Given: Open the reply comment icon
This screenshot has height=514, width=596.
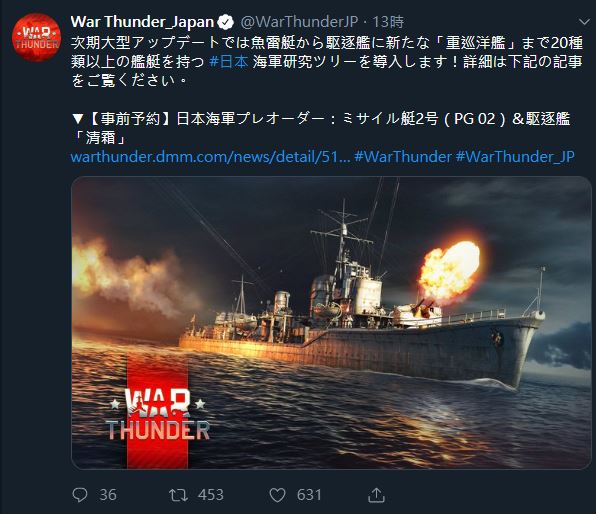Looking at the screenshot, I should pyautogui.click(x=80, y=495).
